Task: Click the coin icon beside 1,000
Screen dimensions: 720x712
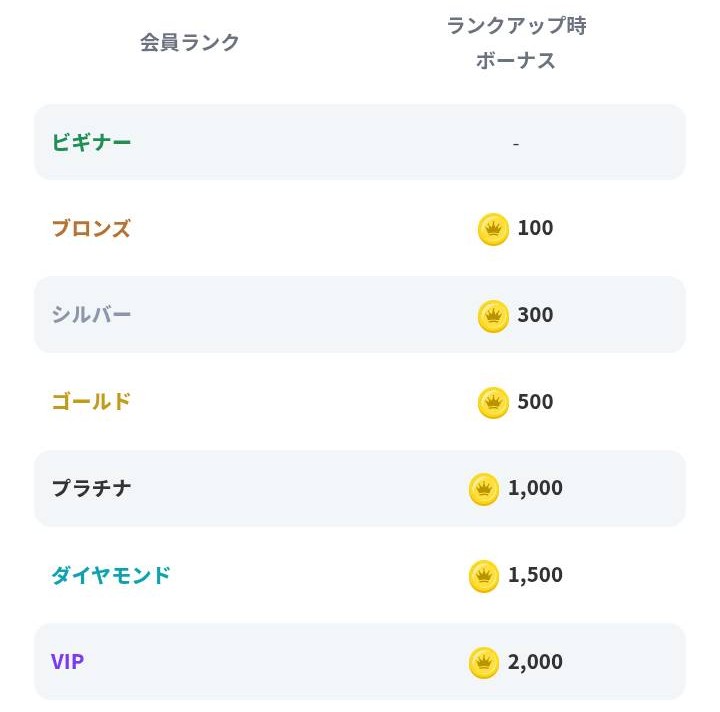Action: point(484,489)
